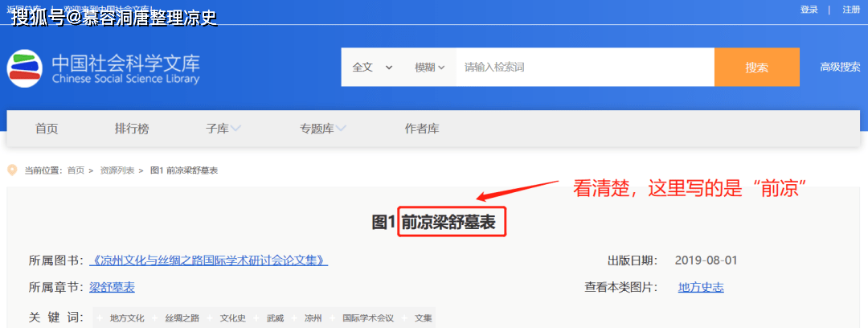Open the 全文 search scope dropdown

pos(372,68)
